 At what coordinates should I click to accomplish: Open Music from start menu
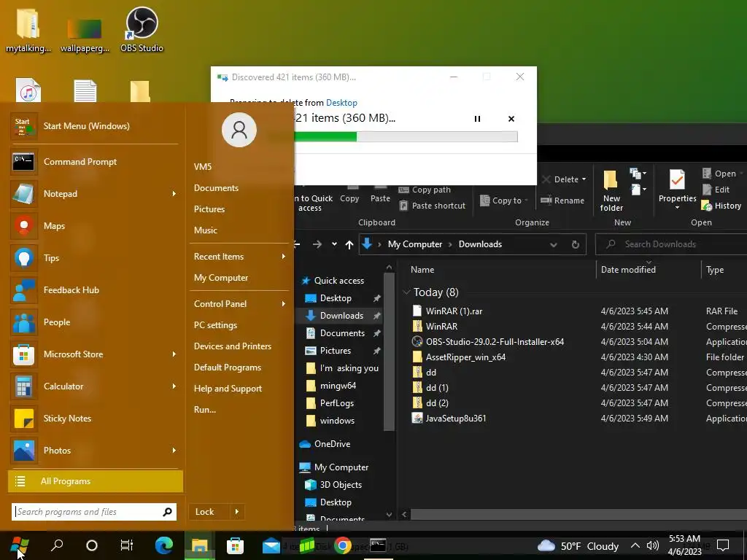tap(205, 230)
